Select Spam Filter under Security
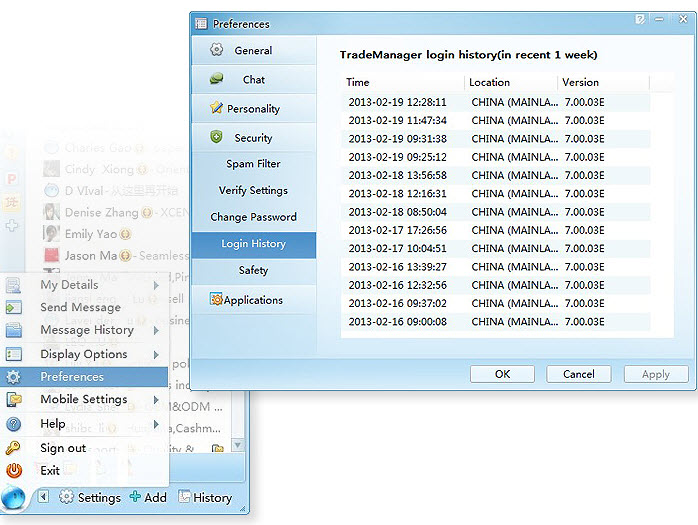 click(x=253, y=164)
